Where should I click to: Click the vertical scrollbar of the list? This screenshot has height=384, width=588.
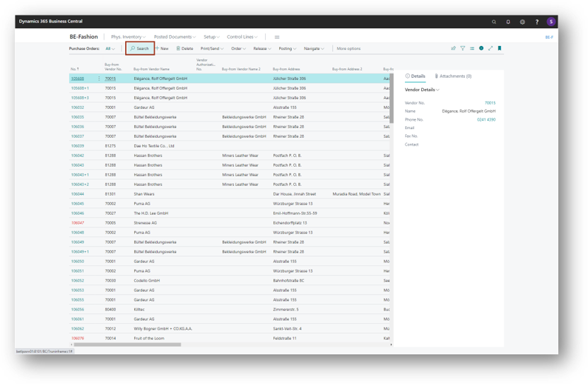click(392, 99)
